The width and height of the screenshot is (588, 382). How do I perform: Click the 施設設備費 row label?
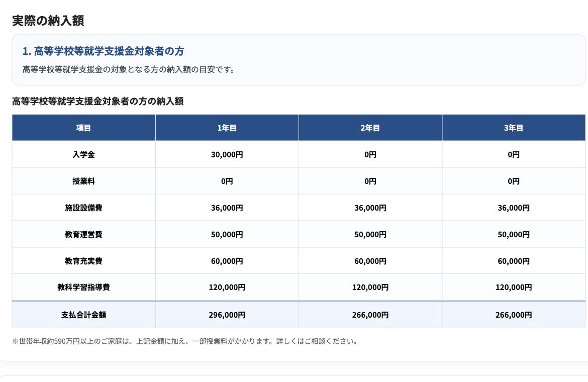[x=83, y=208]
